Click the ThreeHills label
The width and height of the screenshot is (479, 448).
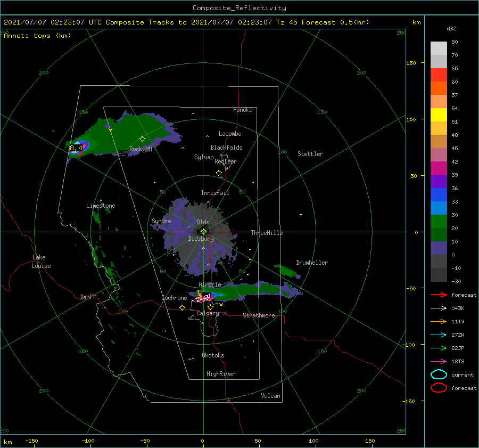(x=267, y=233)
